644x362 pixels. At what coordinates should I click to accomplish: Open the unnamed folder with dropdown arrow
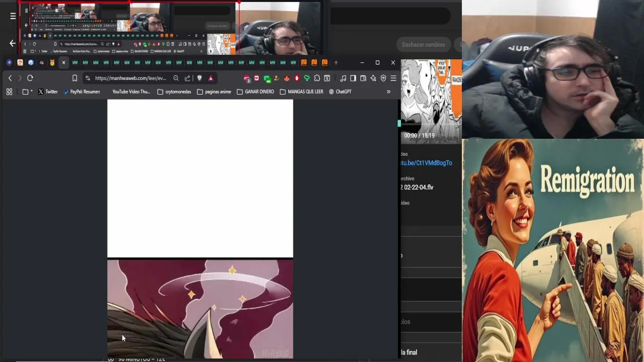(x=28, y=92)
